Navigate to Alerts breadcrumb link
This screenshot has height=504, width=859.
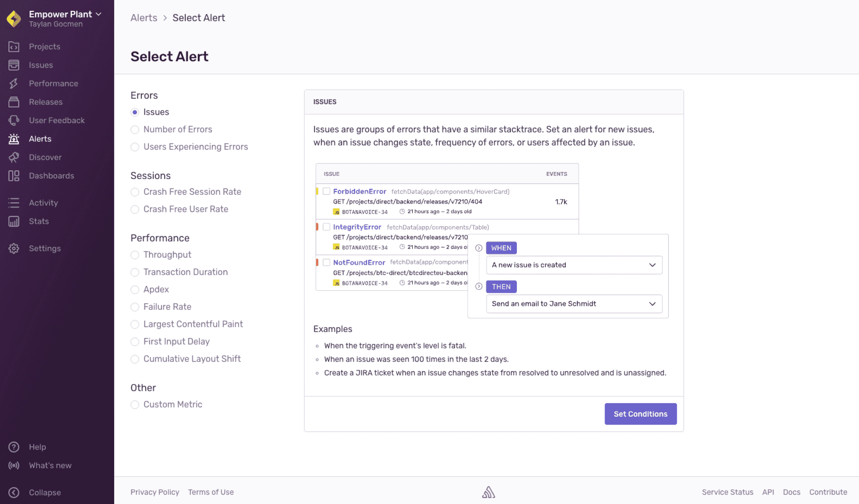click(144, 18)
